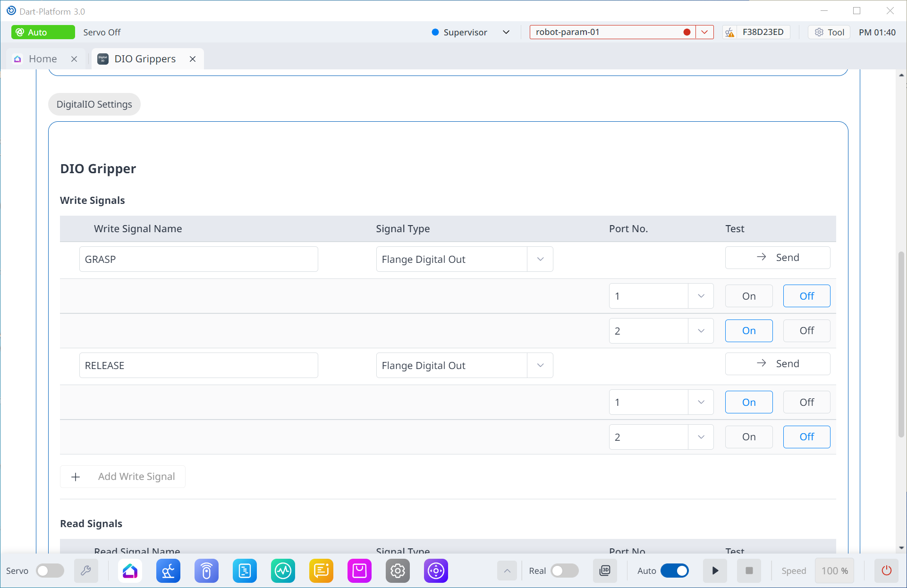
Task: Click the red power button icon
Action: [886, 571]
